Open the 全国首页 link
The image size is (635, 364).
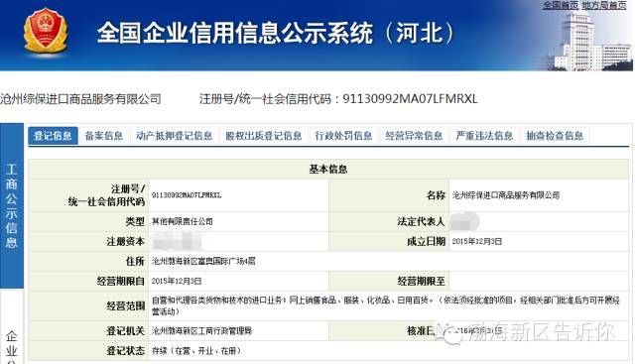tap(561, 5)
